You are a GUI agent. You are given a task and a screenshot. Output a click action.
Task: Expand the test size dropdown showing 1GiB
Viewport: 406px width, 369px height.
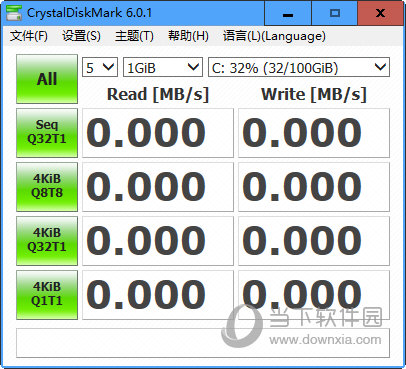(163, 68)
